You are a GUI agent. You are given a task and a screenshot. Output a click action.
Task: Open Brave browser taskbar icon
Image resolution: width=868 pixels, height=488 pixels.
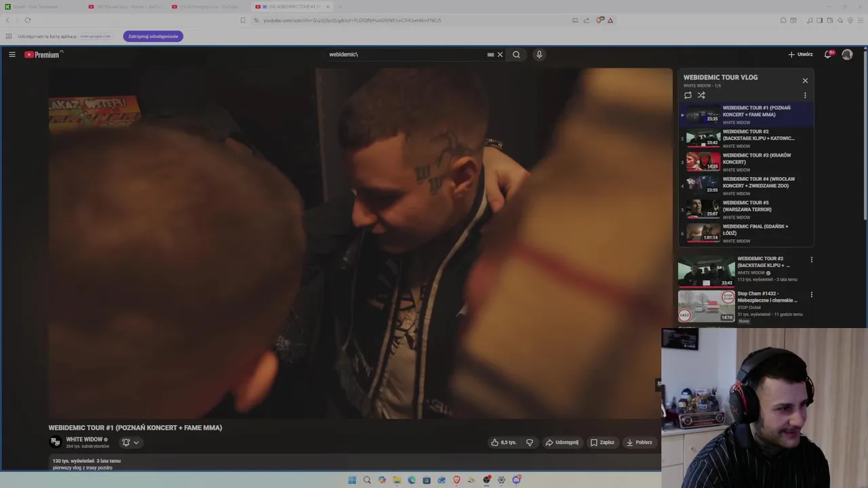456,480
